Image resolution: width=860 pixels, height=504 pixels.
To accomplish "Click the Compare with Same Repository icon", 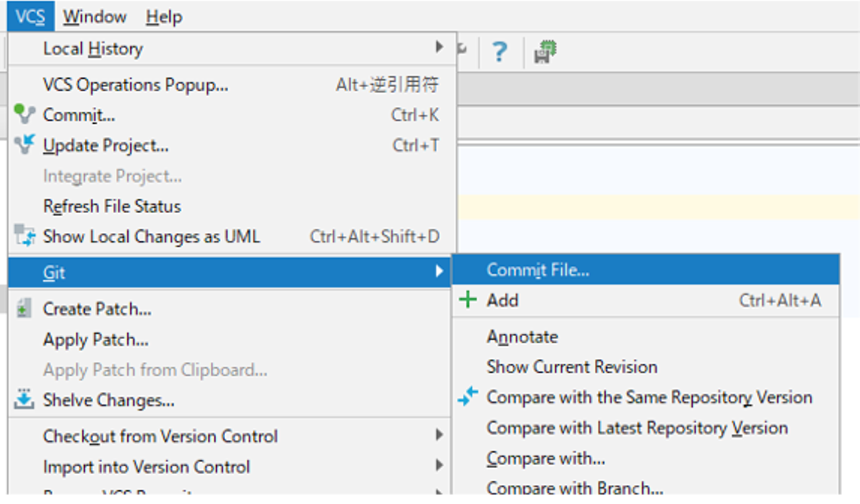I will coord(468,396).
